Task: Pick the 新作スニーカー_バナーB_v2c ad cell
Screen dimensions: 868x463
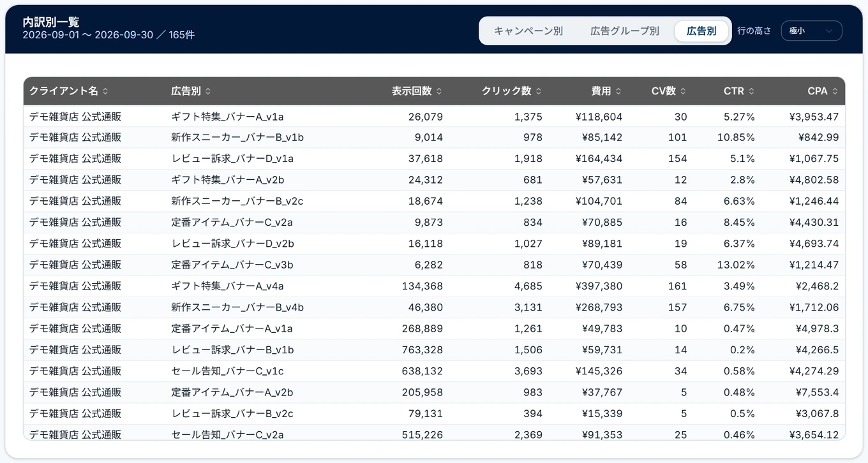Action: (x=237, y=201)
